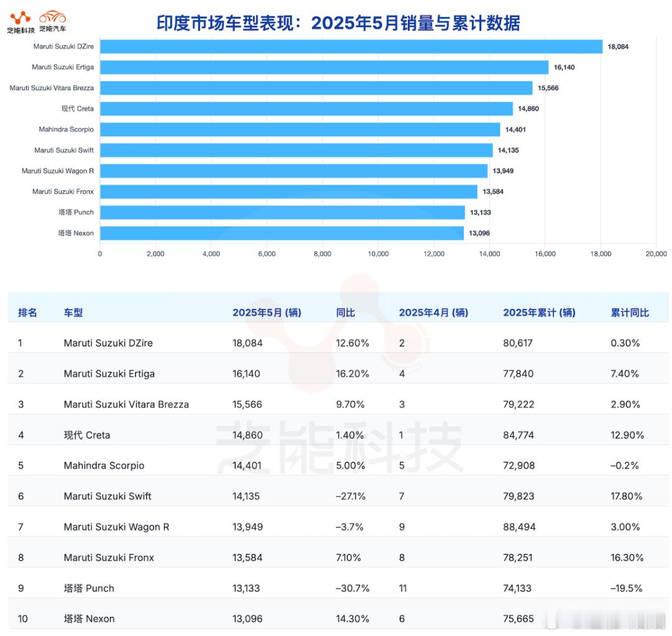The image size is (672, 636).
Task: Select the Maruti Suzuki Wagon R bar
Action: click(x=294, y=171)
